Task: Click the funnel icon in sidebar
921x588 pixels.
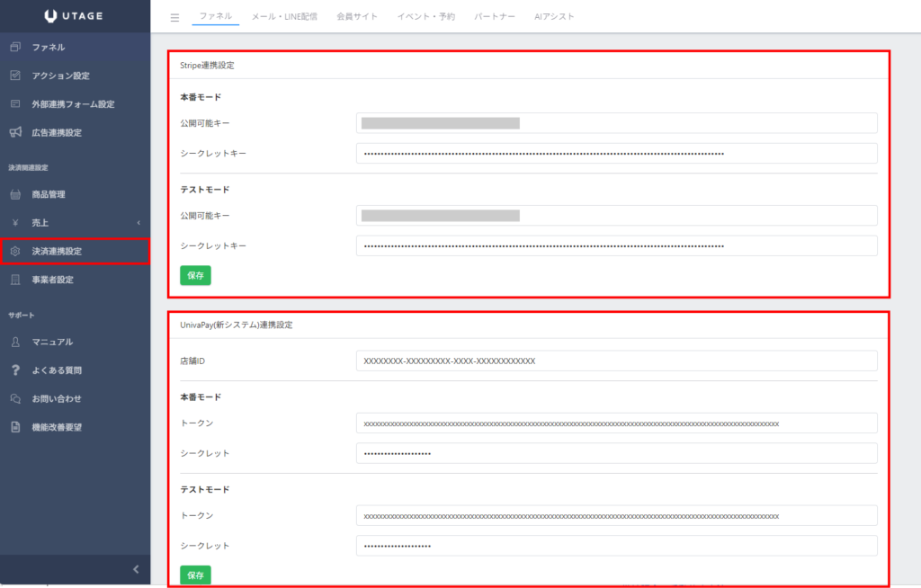Action: coord(15,47)
